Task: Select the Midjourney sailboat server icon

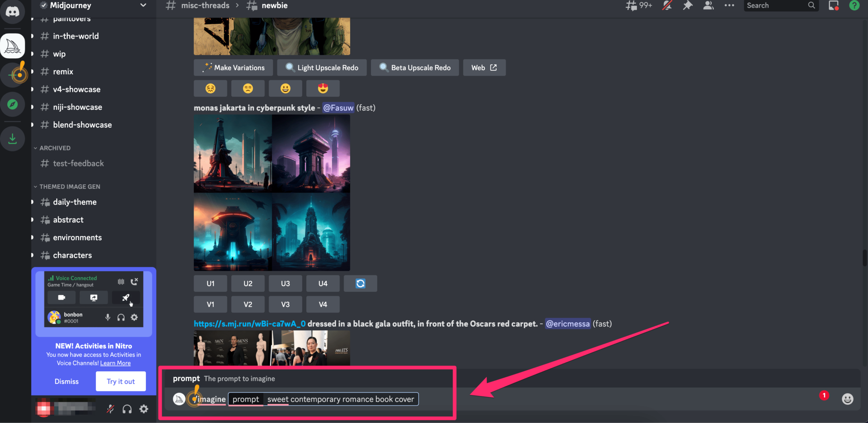Action: point(12,46)
